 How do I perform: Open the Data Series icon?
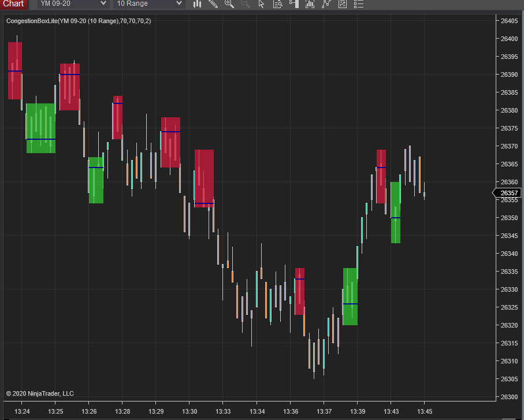coord(310,4)
